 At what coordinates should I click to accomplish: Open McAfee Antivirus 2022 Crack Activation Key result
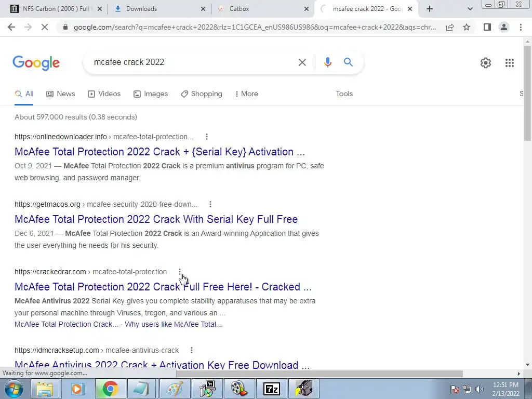(x=162, y=364)
